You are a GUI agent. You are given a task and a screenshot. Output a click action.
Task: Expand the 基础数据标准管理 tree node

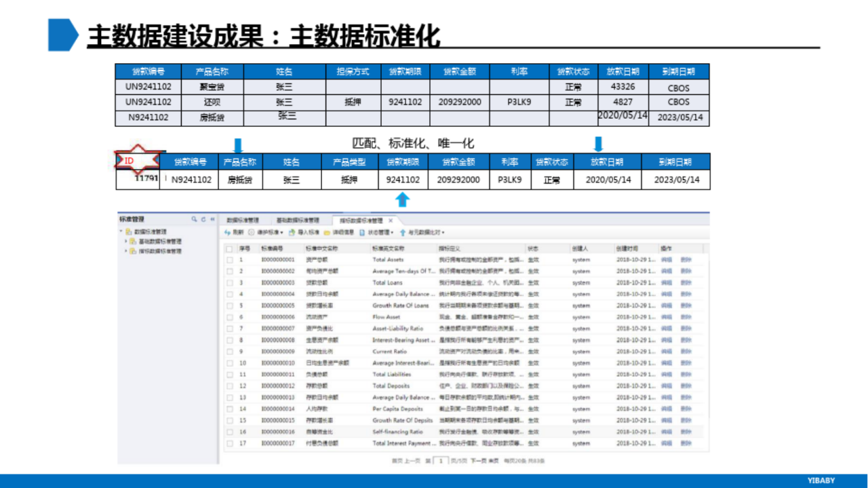tap(126, 241)
